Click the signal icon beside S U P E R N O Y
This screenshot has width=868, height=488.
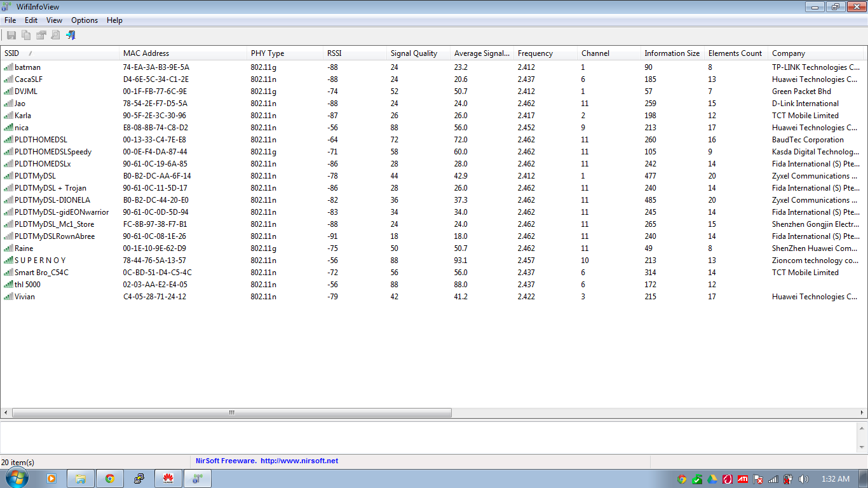point(8,260)
